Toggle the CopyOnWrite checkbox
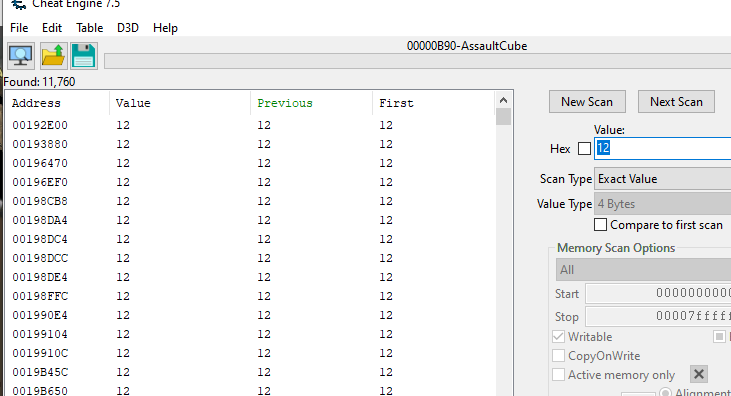The width and height of the screenshot is (731, 396). click(559, 356)
